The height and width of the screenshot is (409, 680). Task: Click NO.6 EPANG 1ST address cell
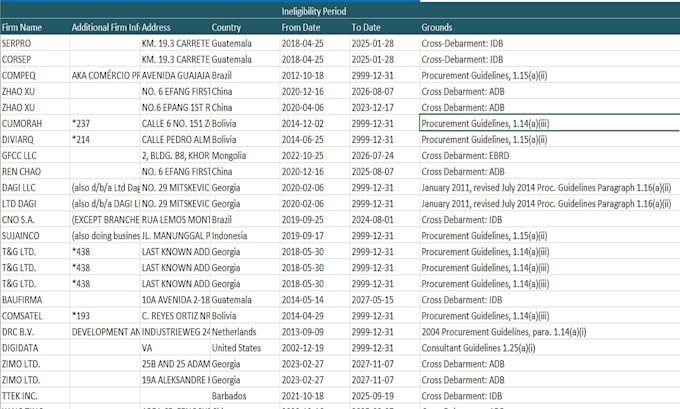[175, 108]
